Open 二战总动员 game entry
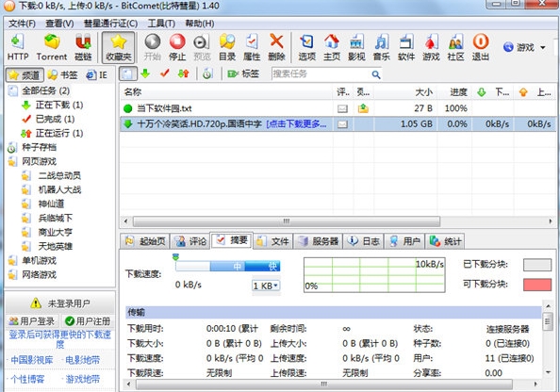Viewport: 560px width, 392px height. [x=52, y=175]
